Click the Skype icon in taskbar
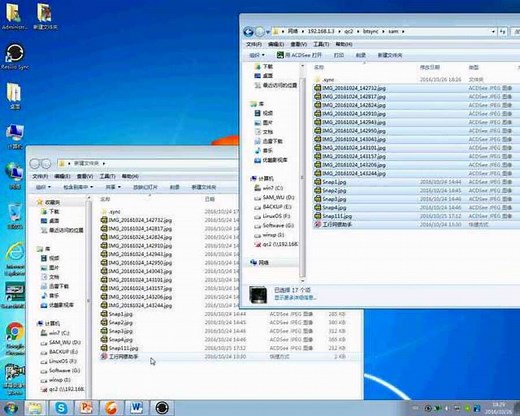 [61, 408]
